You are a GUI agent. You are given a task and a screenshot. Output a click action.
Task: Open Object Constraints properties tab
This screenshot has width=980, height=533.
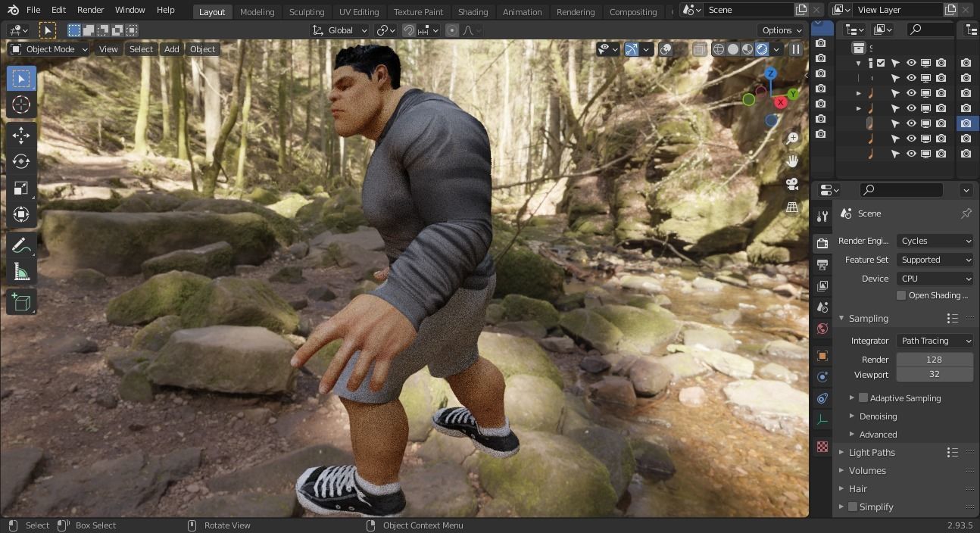click(822, 397)
